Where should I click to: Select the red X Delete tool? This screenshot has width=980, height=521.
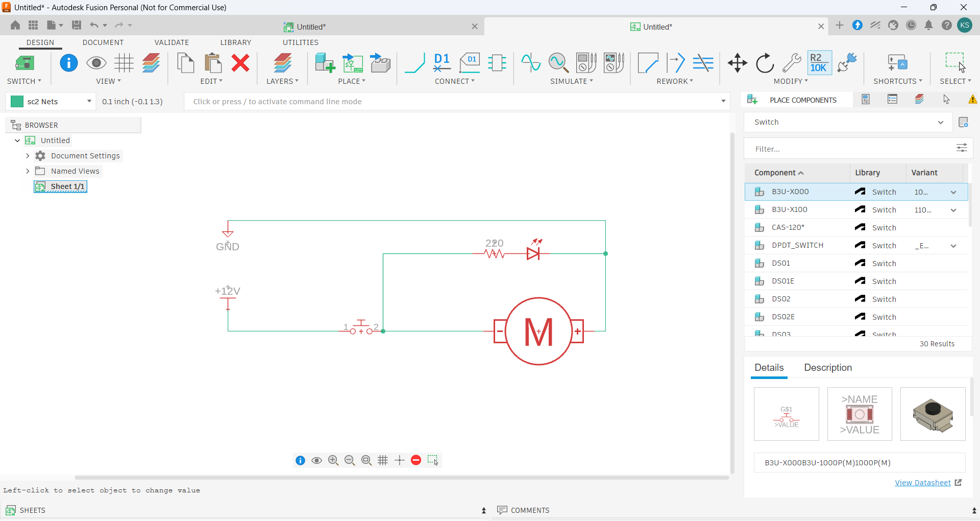[x=240, y=63]
